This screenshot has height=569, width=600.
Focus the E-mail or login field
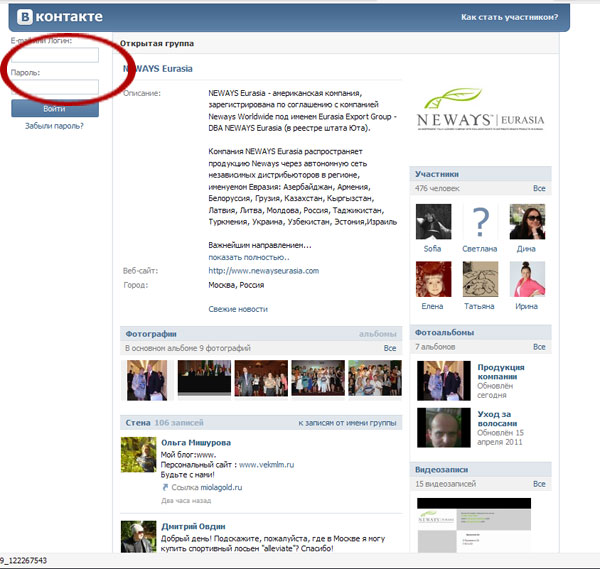coord(55,55)
